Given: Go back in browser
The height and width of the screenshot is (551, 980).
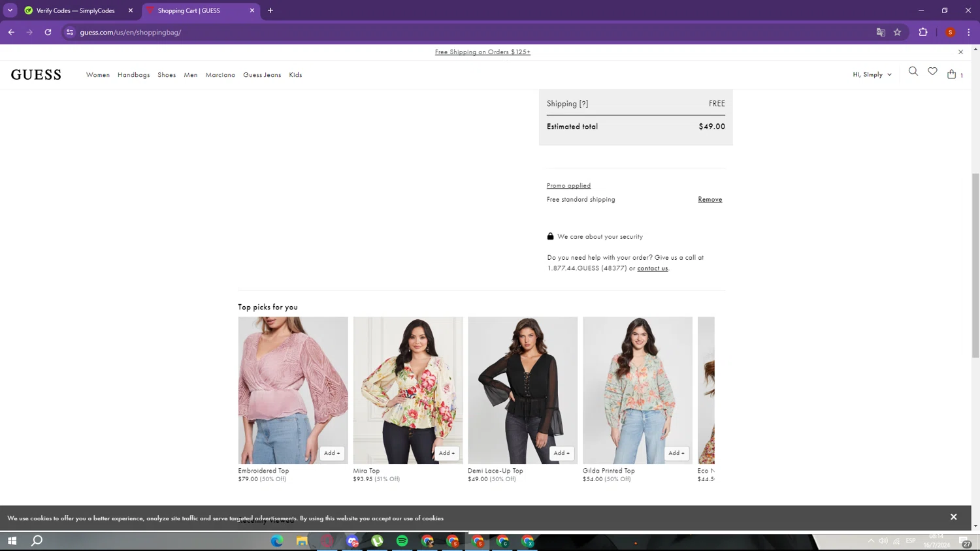Looking at the screenshot, I should (11, 32).
